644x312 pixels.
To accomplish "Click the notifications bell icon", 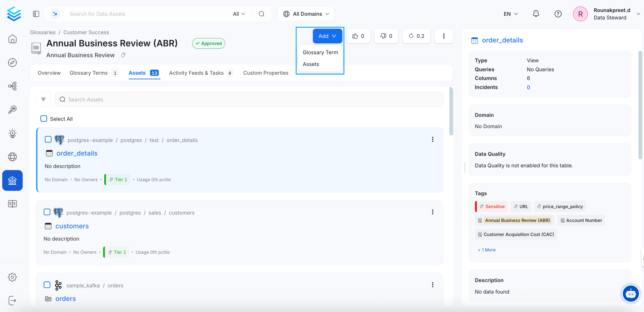I will point(536,14).
